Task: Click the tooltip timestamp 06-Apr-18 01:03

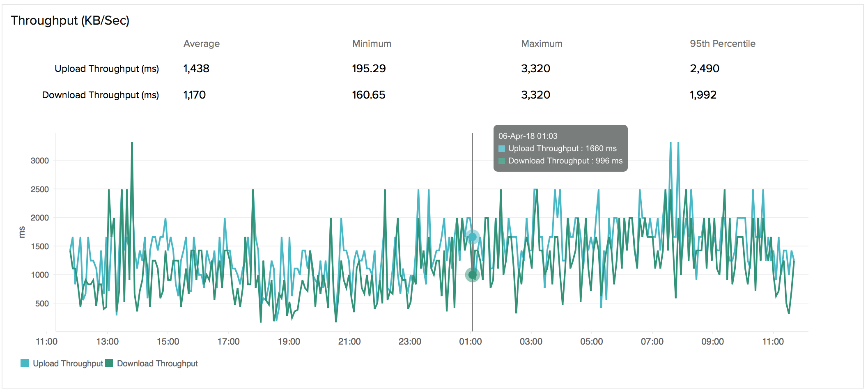Action: (x=528, y=136)
